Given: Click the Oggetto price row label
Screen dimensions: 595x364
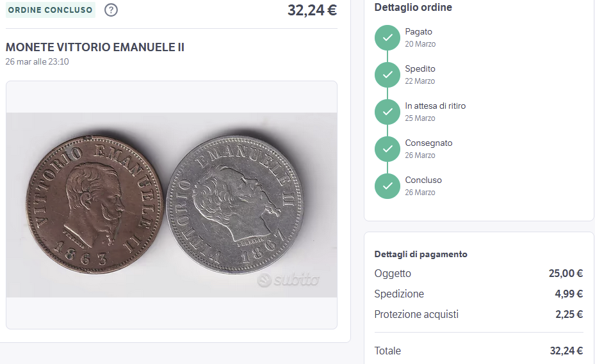Looking at the screenshot, I should point(393,273).
